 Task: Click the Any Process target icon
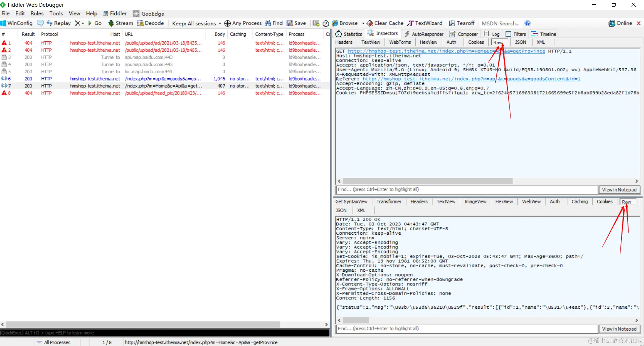pyautogui.click(x=227, y=23)
